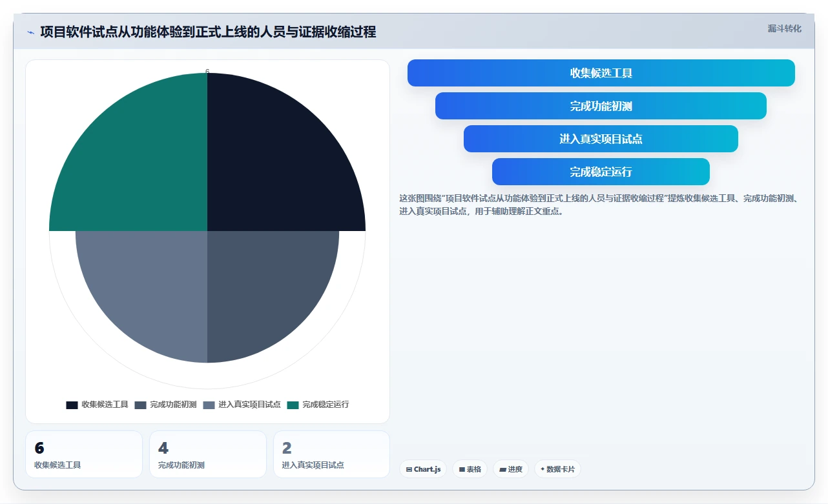Click the gray 进入真实项目试点 legend swatch

[x=209, y=405]
